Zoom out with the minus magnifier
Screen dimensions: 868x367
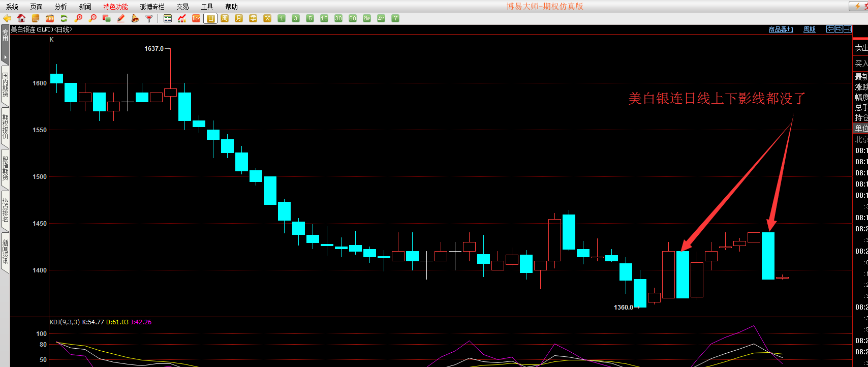click(x=92, y=18)
